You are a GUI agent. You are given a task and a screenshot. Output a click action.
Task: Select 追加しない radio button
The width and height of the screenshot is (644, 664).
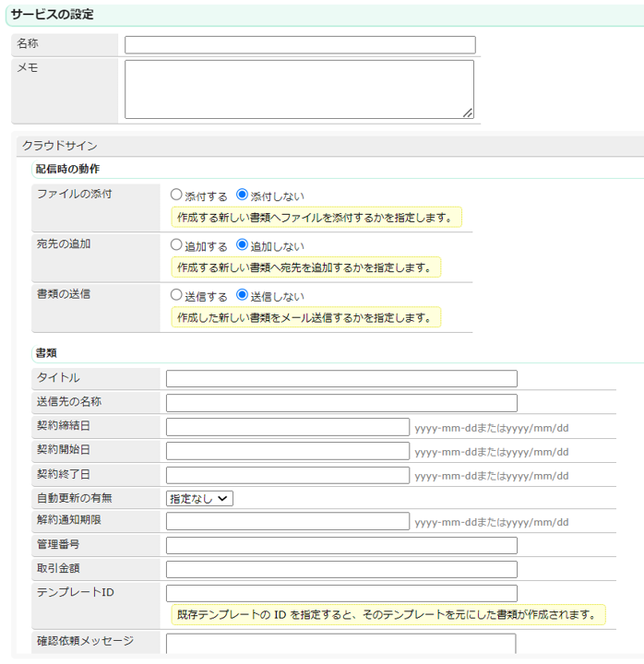[x=243, y=245]
